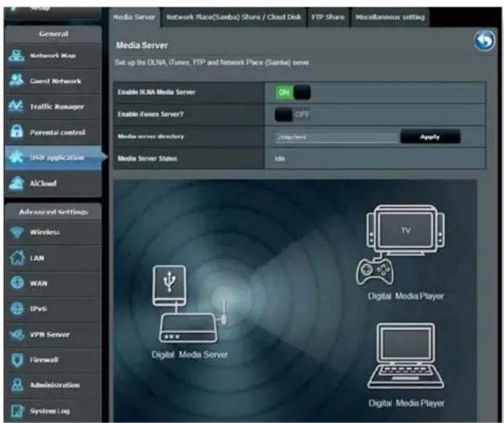Click the 'Enable DLNA Media Server' label
Image resolution: width=504 pixels, height=423 pixels.
[156, 92]
